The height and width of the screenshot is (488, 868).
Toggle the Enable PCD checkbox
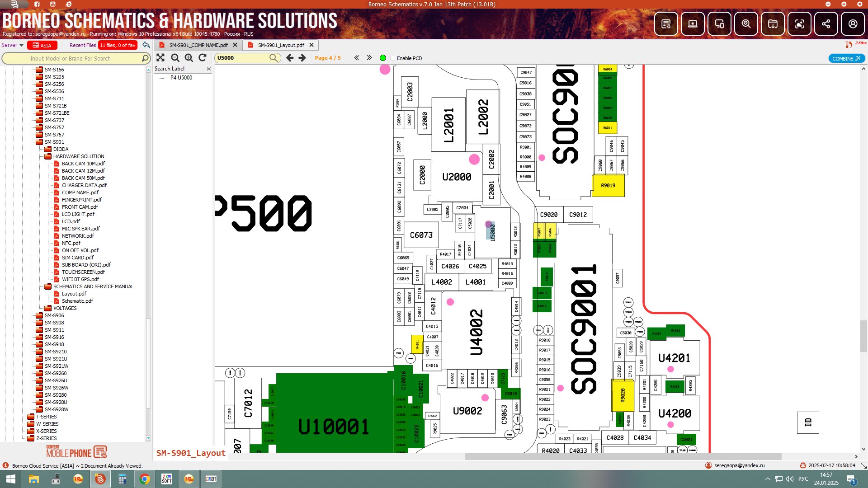[x=392, y=58]
